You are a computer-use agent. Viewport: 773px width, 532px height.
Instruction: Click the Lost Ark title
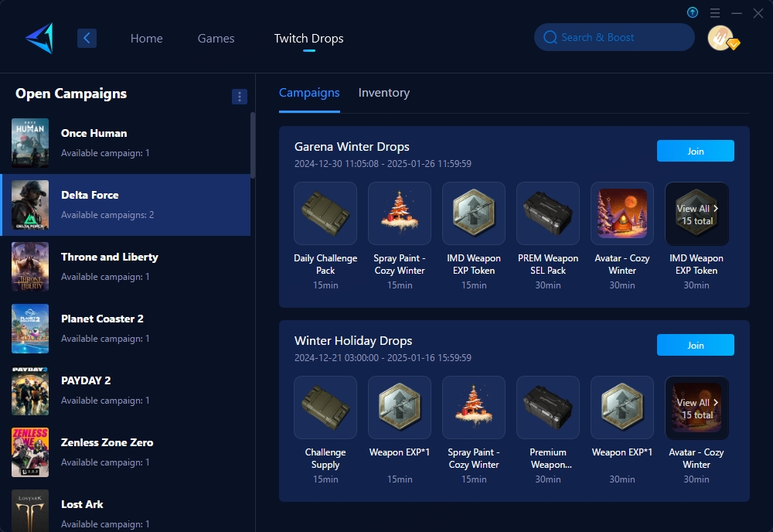(x=82, y=504)
